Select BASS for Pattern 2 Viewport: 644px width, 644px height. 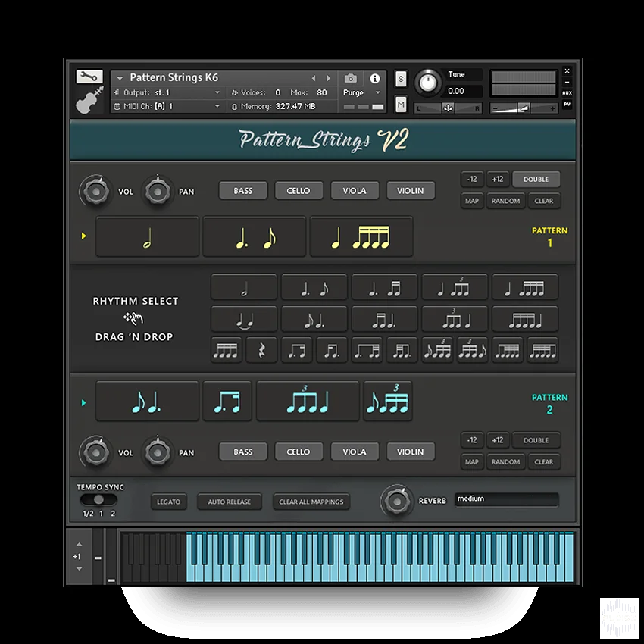point(243,452)
